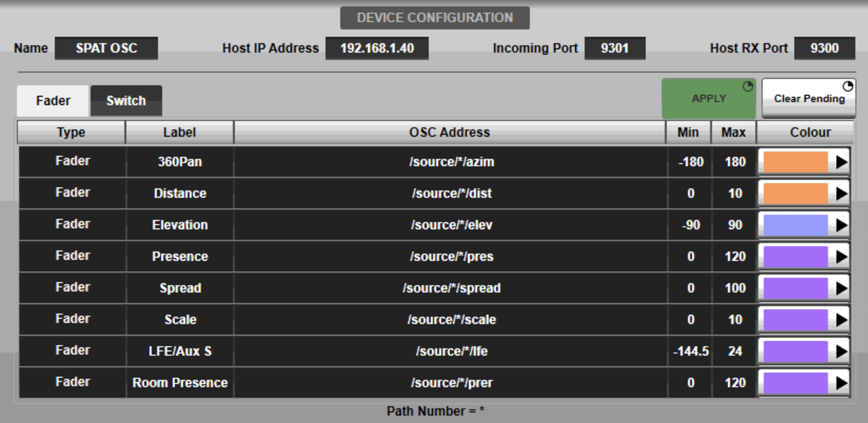Switch to the Switch tab
868x423 pixels.
[x=126, y=101]
